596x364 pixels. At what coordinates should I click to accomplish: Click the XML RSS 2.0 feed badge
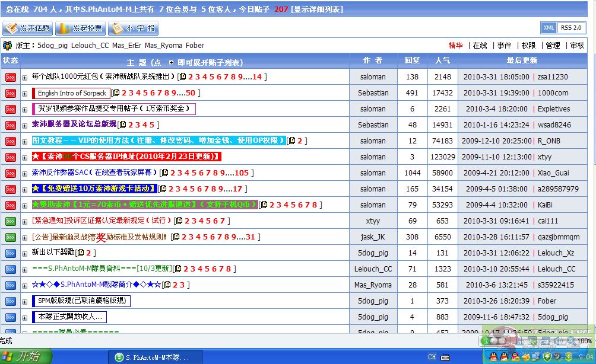[x=563, y=28]
